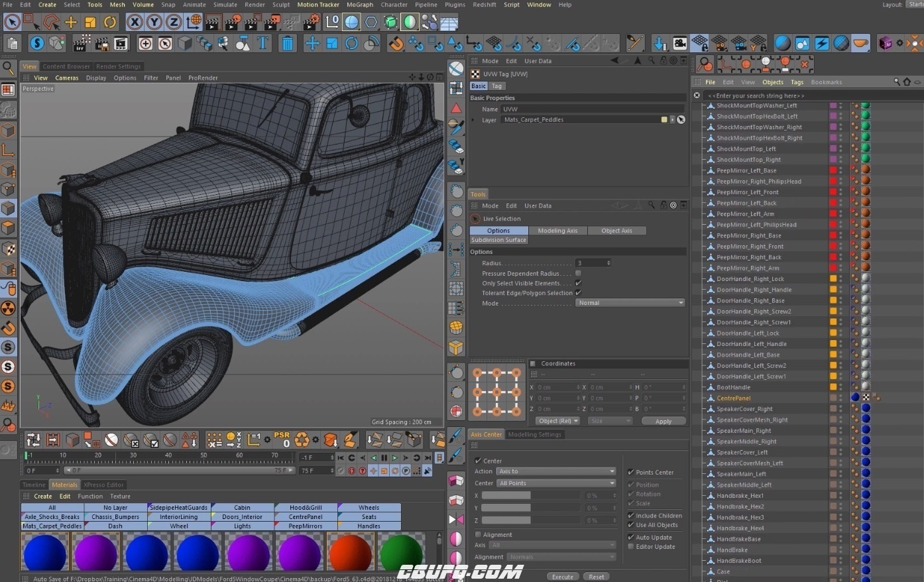The height and width of the screenshot is (582, 924).
Task: Switch to the Modelling Settings tab
Action: (534, 434)
